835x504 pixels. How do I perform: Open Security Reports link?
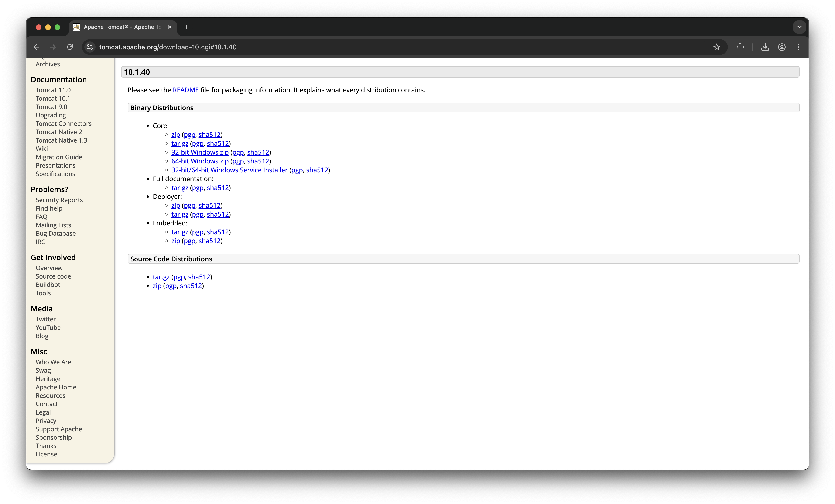tap(59, 200)
